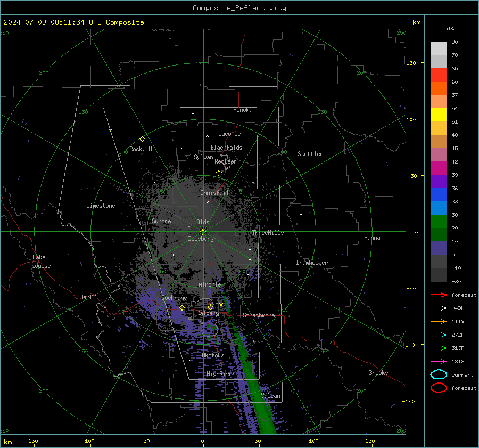Click the Hanna city label
Image resolution: width=479 pixels, height=448 pixels.
[372, 238]
